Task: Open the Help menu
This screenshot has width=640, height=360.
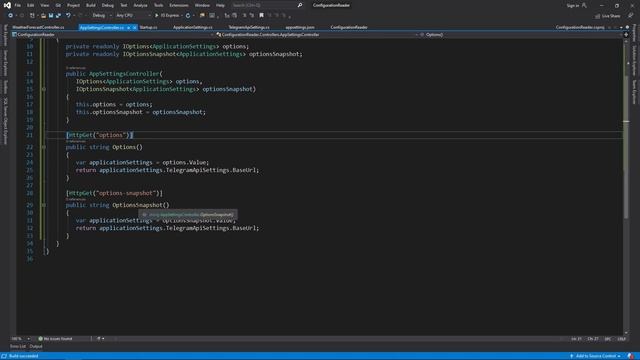Action: (x=220, y=5)
